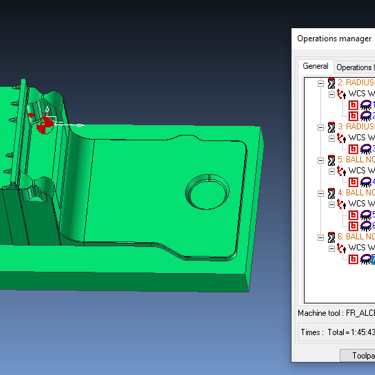375x375 pixels.
Task: Select the blue toolpath icon of operation 5
Action: (x=366, y=215)
